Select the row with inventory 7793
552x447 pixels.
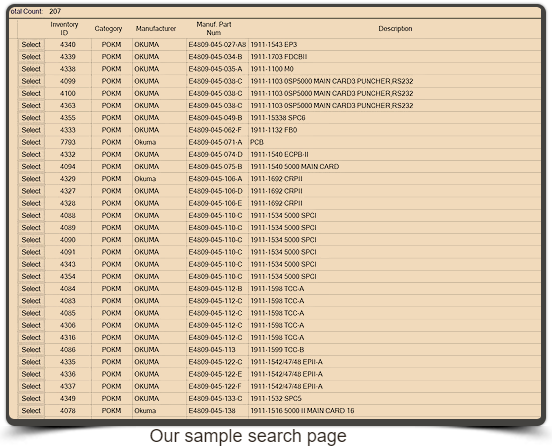click(x=31, y=142)
